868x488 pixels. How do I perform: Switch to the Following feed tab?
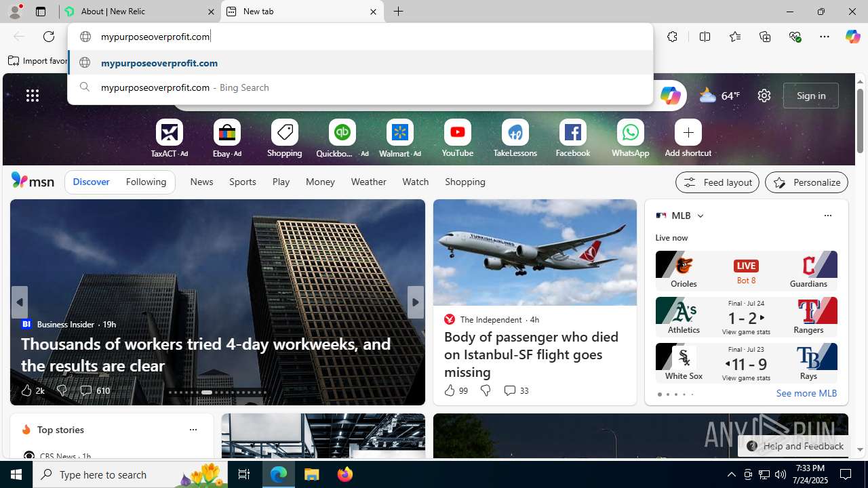[146, 182]
